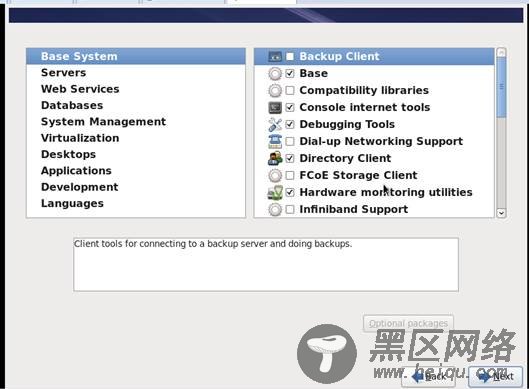This screenshot has width=529, height=389.
Task: Uncheck the Base package checkbox
Action: point(290,73)
